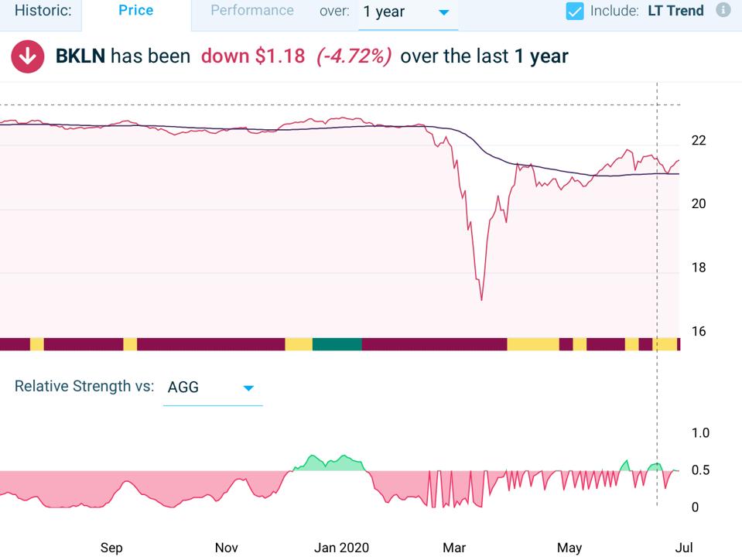Click the March price dip trough
Screen dimensions: 742x560
tap(482, 298)
